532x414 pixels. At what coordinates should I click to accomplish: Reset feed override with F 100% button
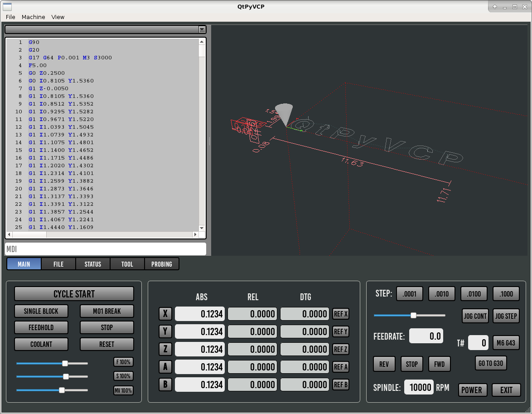(x=123, y=362)
